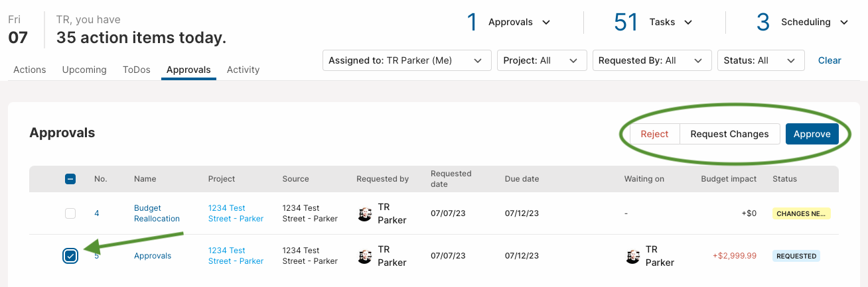The width and height of the screenshot is (868, 287).
Task: Toggle the select-all checkbox in table header
Action: (x=70, y=179)
